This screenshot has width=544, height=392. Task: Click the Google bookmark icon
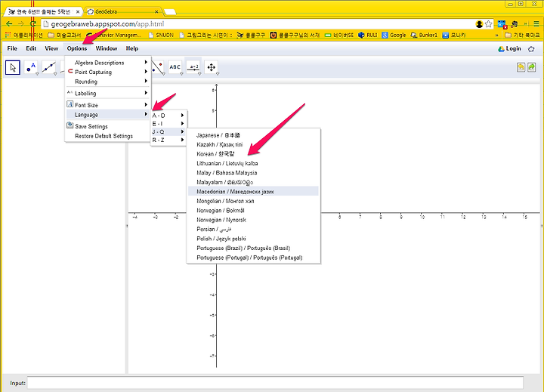pyautogui.click(x=385, y=35)
